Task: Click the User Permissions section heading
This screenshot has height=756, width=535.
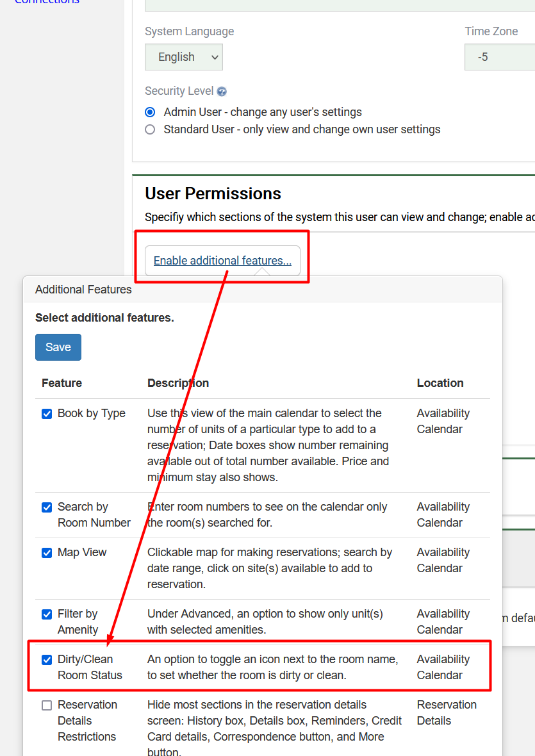Action: (213, 193)
